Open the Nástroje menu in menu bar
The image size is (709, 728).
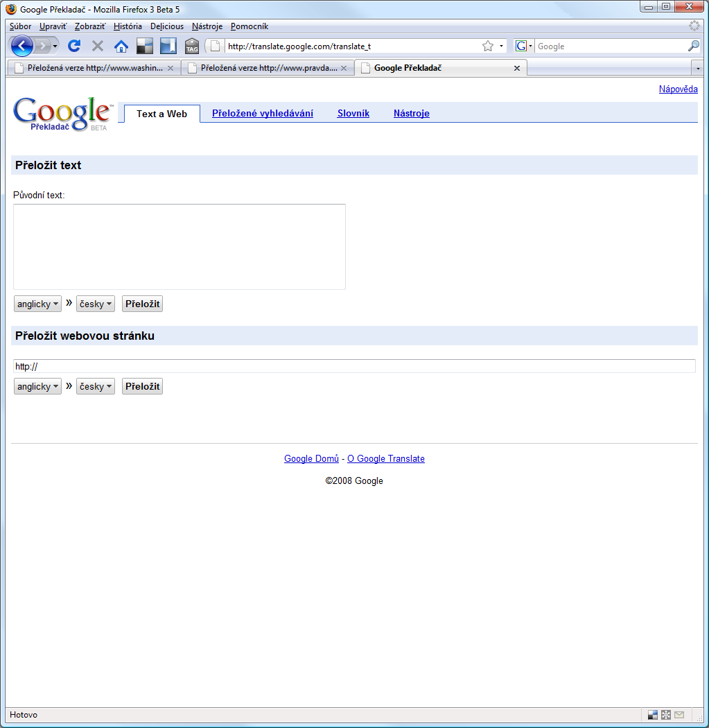207,26
